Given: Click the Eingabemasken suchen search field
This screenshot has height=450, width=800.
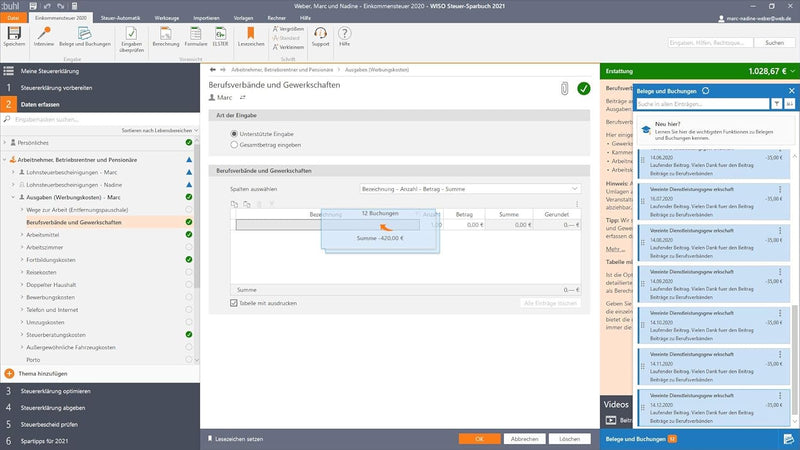Looking at the screenshot, I should (100, 119).
